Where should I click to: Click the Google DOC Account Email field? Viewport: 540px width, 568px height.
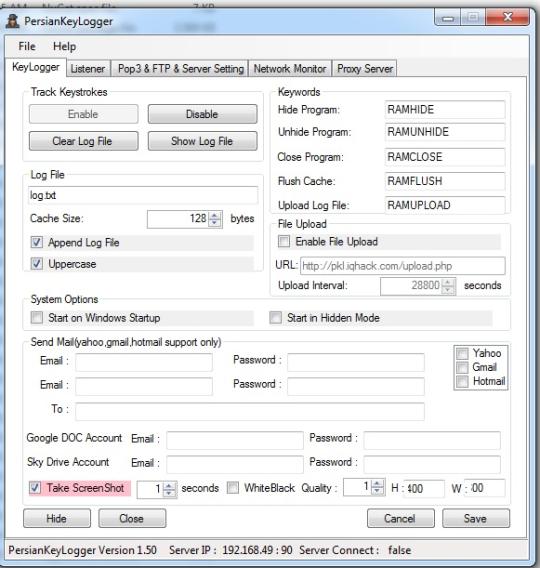pyautogui.click(x=235, y=440)
